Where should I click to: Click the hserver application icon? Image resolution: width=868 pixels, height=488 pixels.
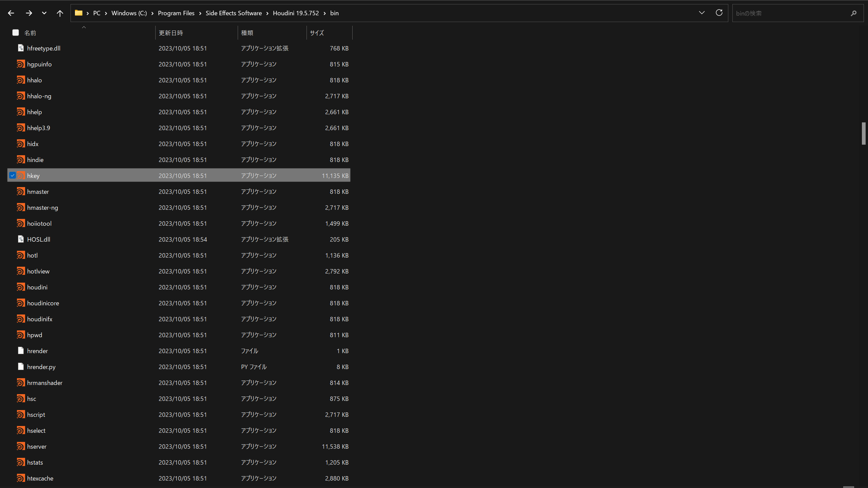click(x=21, y=446)
